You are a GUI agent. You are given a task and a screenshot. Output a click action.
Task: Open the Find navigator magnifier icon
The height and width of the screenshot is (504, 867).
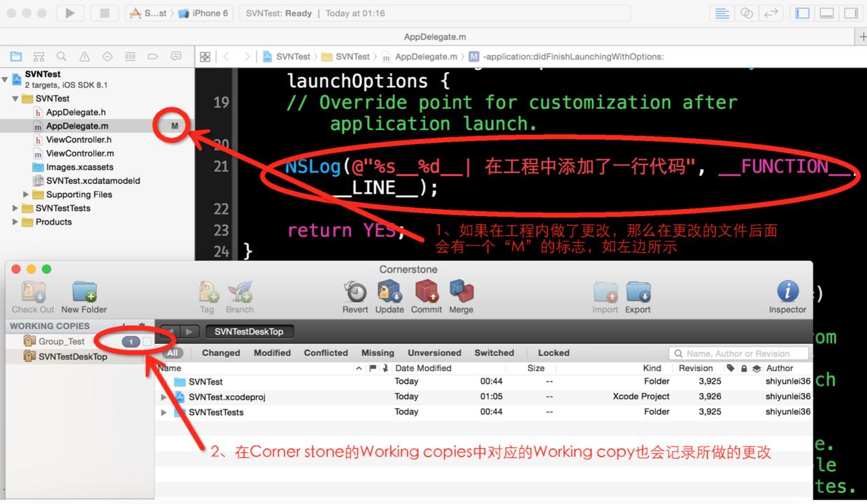[62, 57]
